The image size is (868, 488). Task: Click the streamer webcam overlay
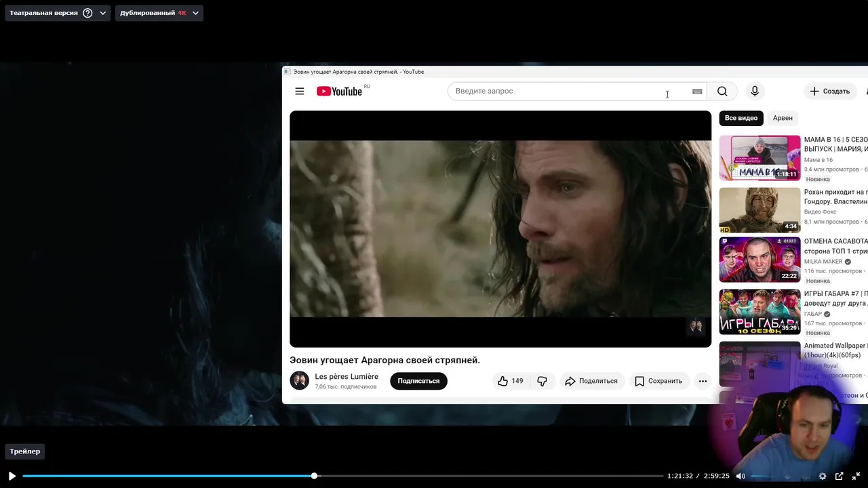[790, 423]
